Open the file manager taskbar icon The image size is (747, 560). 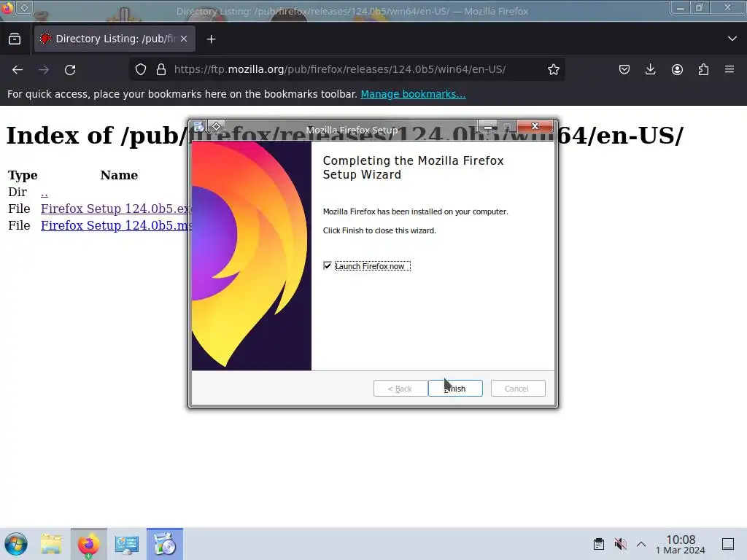coord(51,544)
